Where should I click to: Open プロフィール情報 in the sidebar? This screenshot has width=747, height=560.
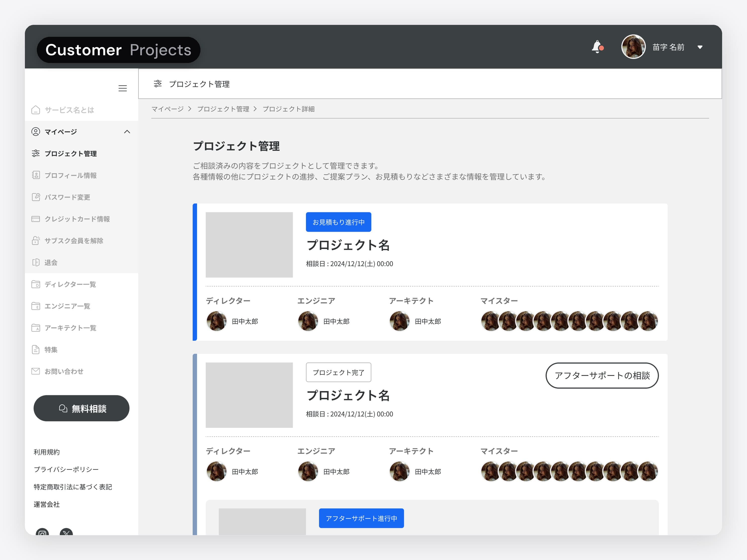[x=81, y=175]
